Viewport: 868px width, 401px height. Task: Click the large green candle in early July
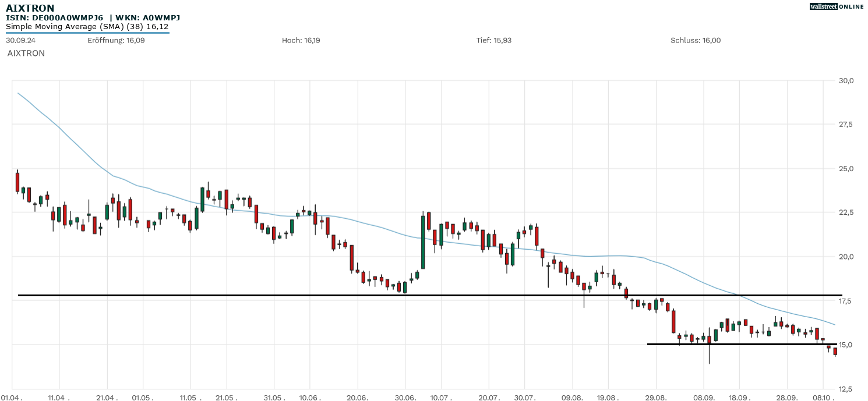(x=423, y=242)
